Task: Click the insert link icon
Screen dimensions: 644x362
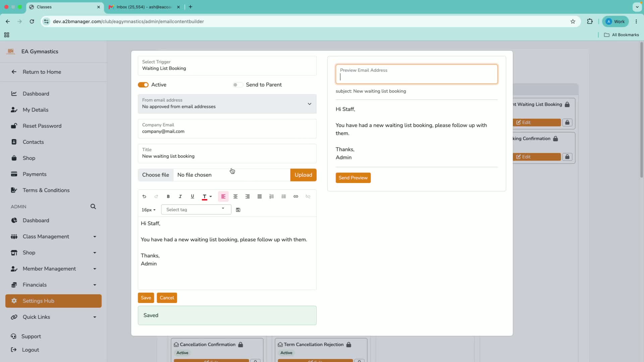Action: coord(296,196)
